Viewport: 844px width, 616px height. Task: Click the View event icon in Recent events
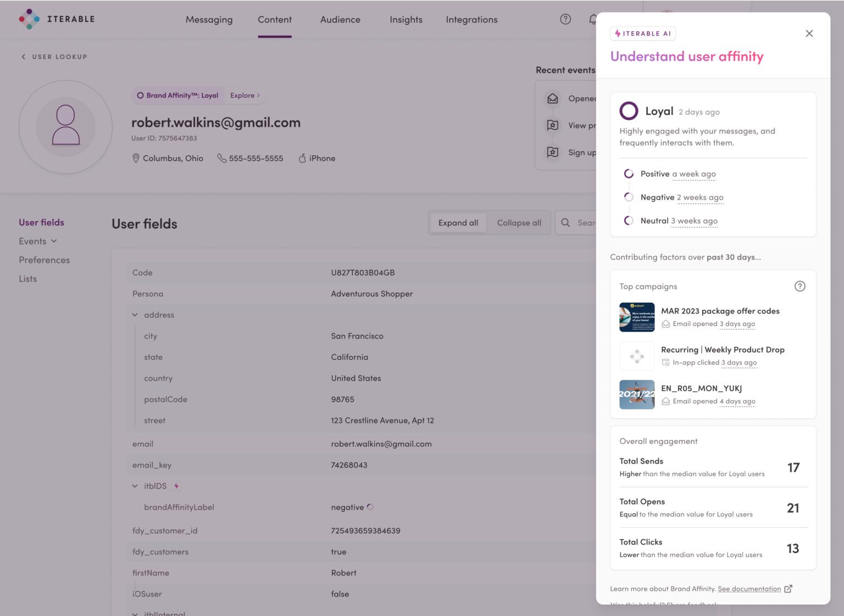(553, 125)
